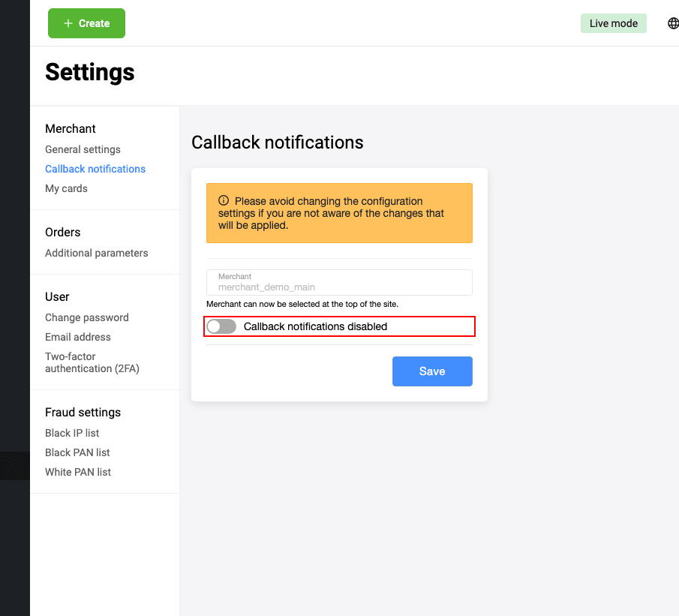Open the Email address settings
679x616 pixels.
78,337
